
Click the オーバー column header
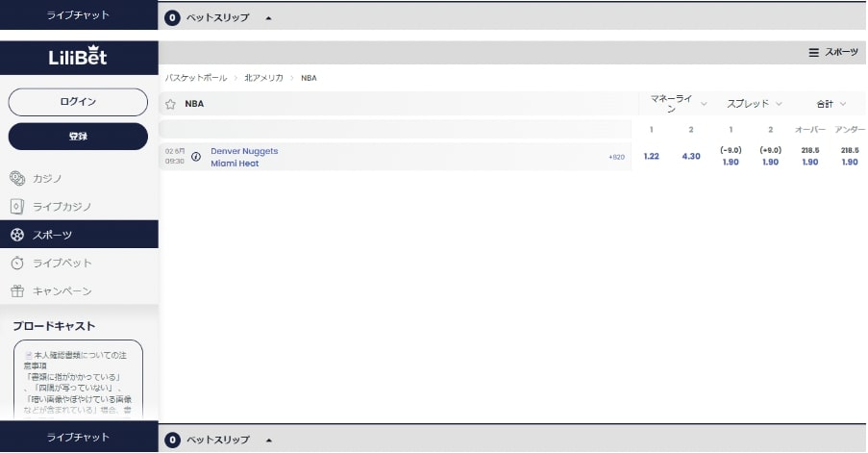click(810, 130)
